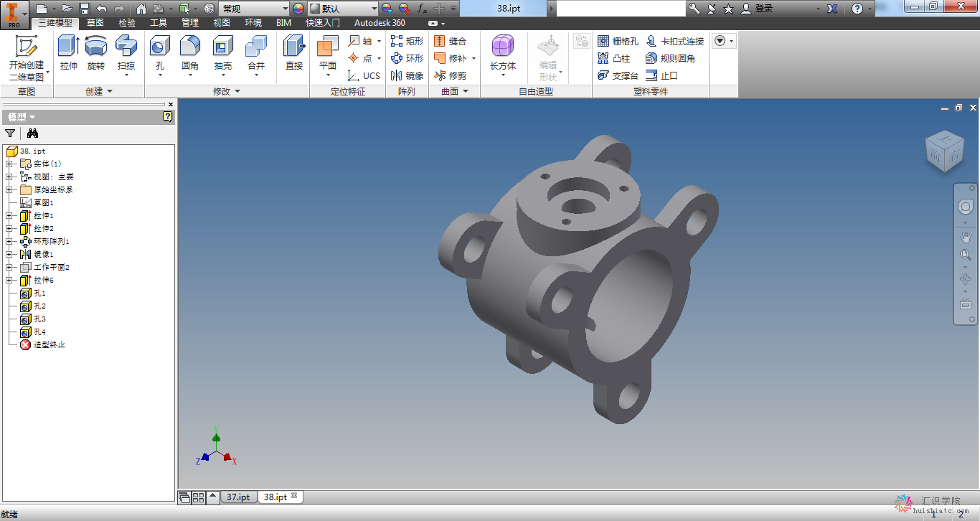The height and width of the screenshot is (521, 980).
Task: Open the Autodesk 360 ribbon tab
Action: (380, 23)
